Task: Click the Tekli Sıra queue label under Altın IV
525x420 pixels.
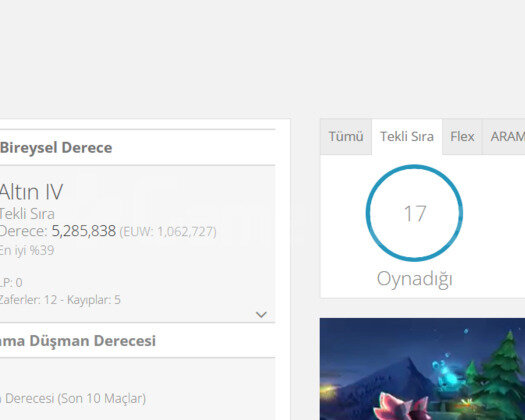Action: [x=27, y=214]
